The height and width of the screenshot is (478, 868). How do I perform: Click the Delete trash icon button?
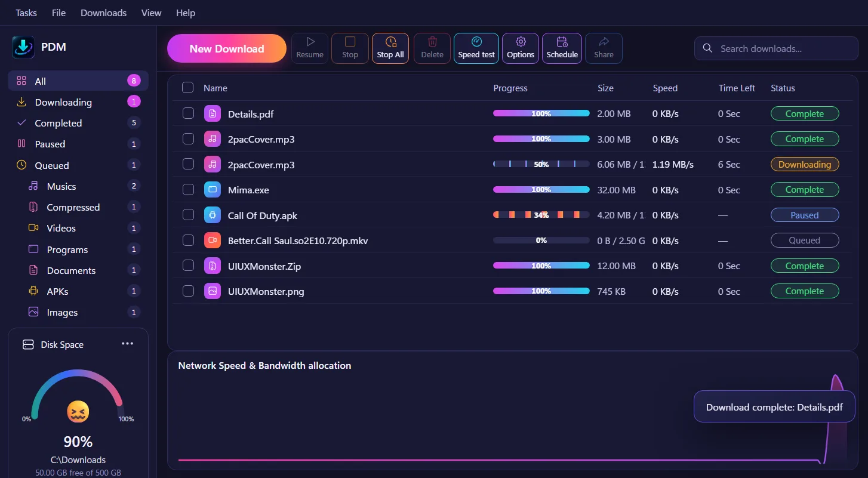[x=432, y=48]
